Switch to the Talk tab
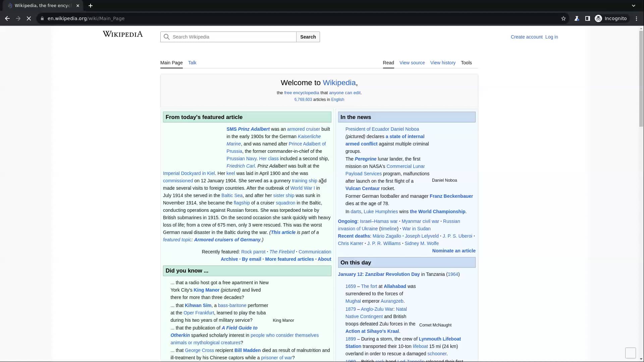Viewport: 644px width, 362px height. [x=192, y=63]
